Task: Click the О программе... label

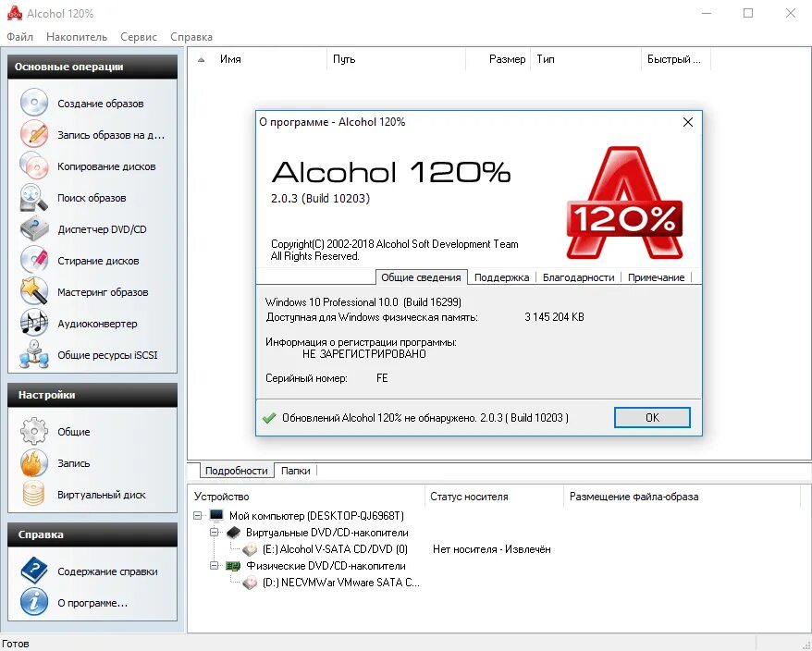Action: pyautogui.click(x=92, y=603)
